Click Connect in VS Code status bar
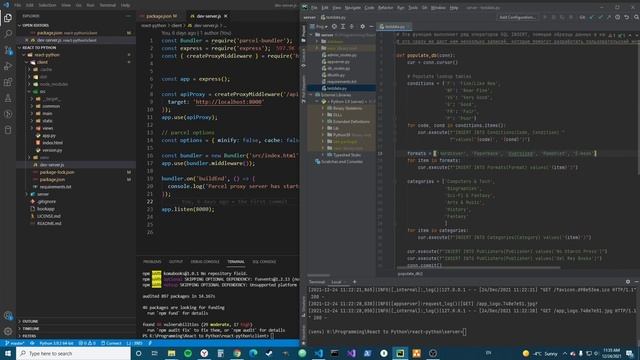 pos(111,343)
